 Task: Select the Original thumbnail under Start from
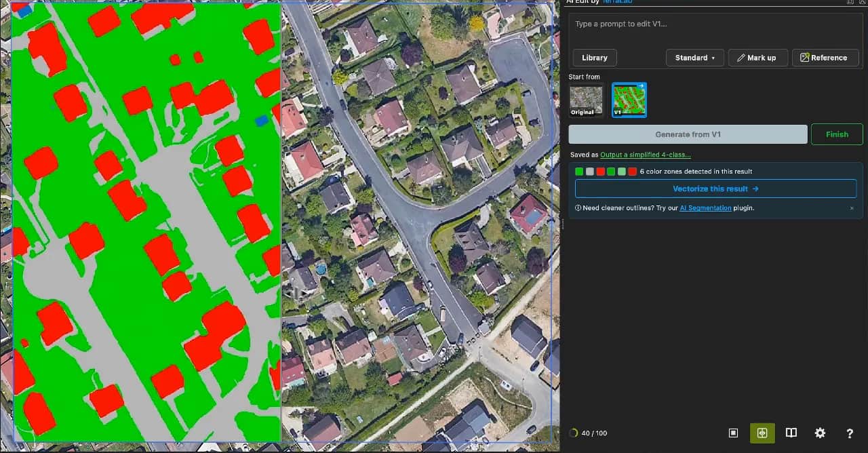click(586, 100)
